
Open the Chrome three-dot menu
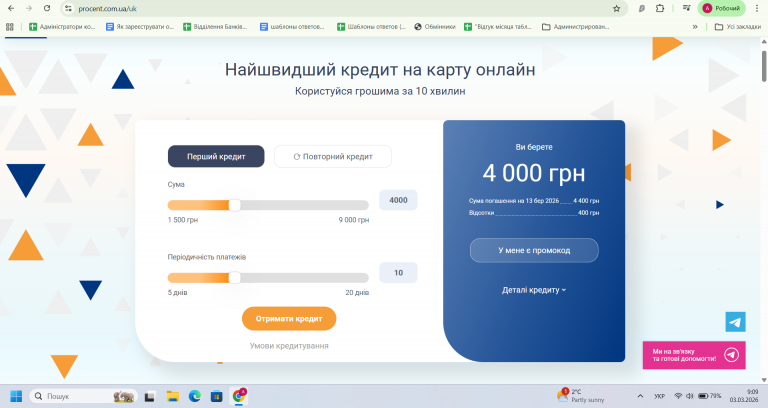757,8
